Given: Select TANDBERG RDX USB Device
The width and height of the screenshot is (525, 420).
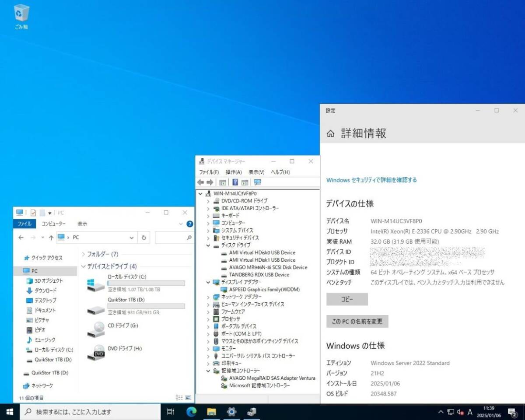Looking at the screenshot, I should (x=259, y=275).
